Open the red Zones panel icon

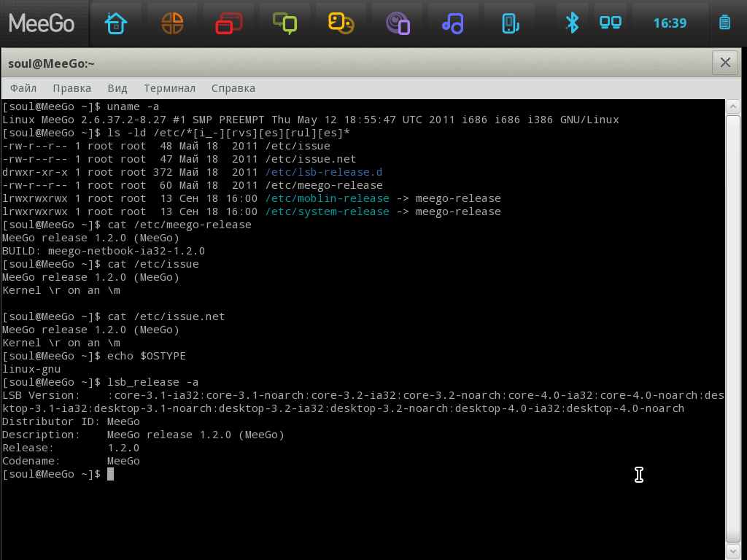[x=228, y=23]
